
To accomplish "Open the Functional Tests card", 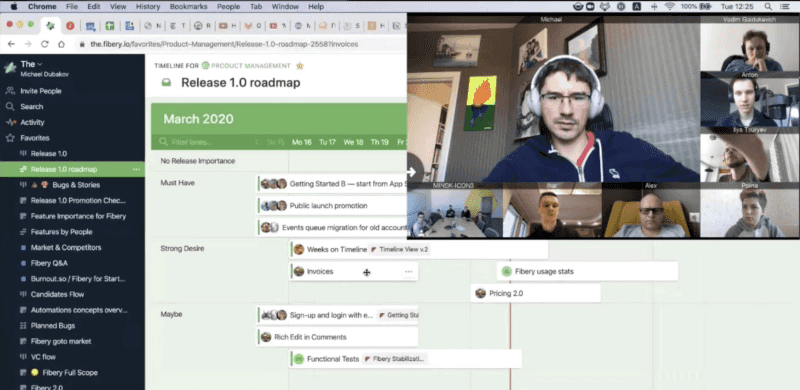I will point(405,359).
